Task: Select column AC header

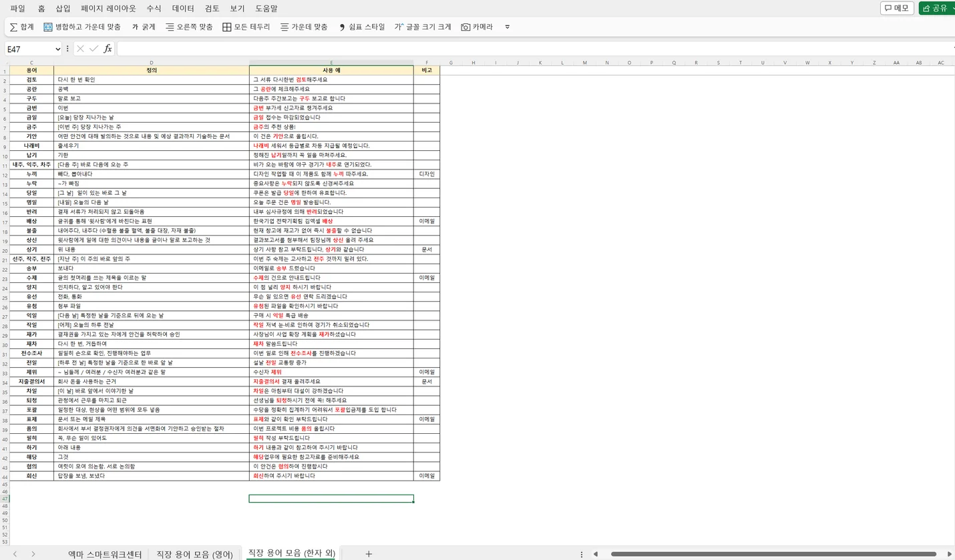Action: pos(941,63)
